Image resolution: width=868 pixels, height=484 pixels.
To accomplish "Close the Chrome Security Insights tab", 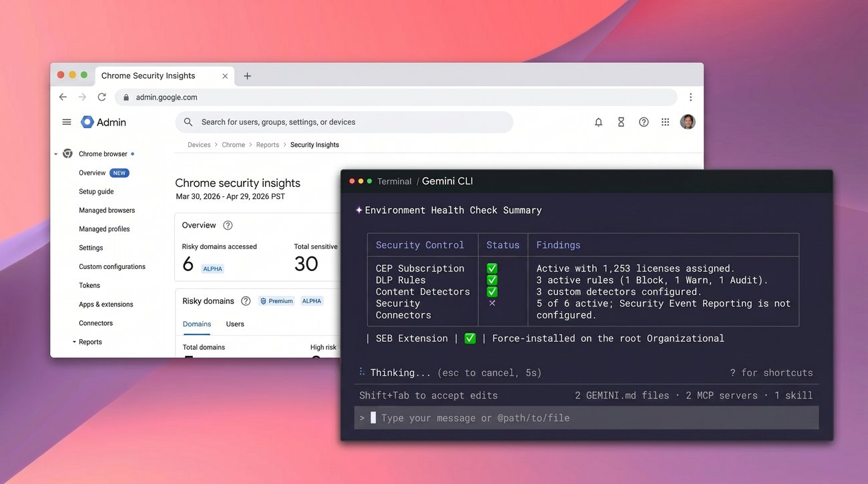I will (225, 76).
